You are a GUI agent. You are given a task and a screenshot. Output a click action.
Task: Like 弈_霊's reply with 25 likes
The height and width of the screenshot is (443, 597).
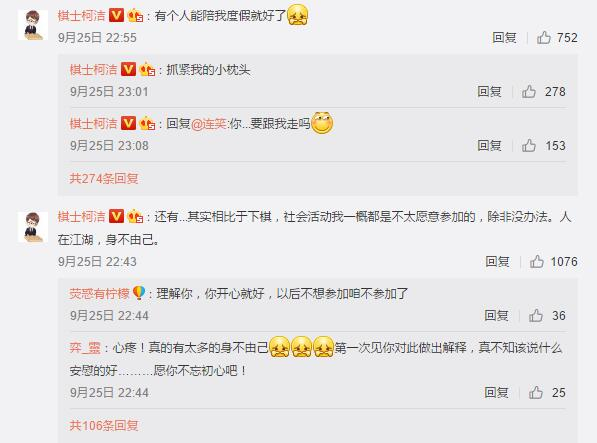pyautogui.click(x=536, y=392)
